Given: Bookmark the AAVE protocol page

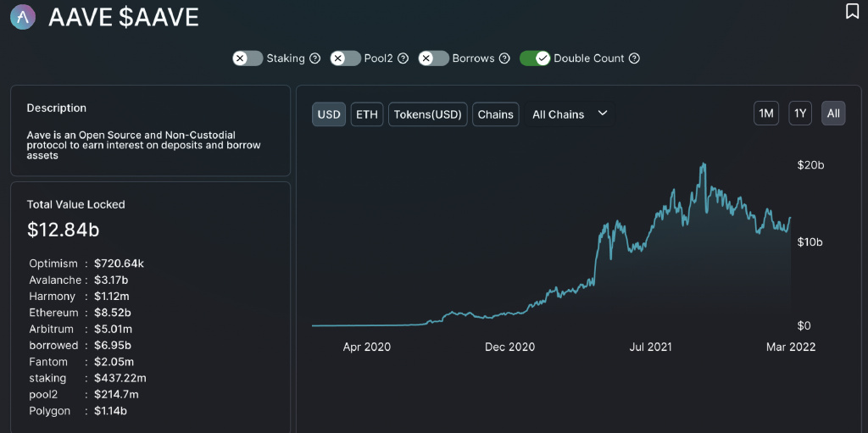Looking at the screenshot, I should tap(852, 12).
